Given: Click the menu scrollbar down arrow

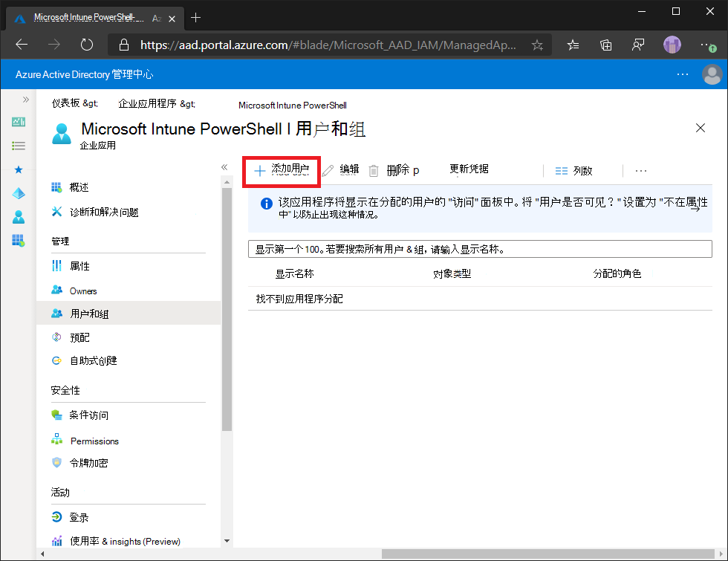Looking at the screenshot, I should [x=227, y=541].
